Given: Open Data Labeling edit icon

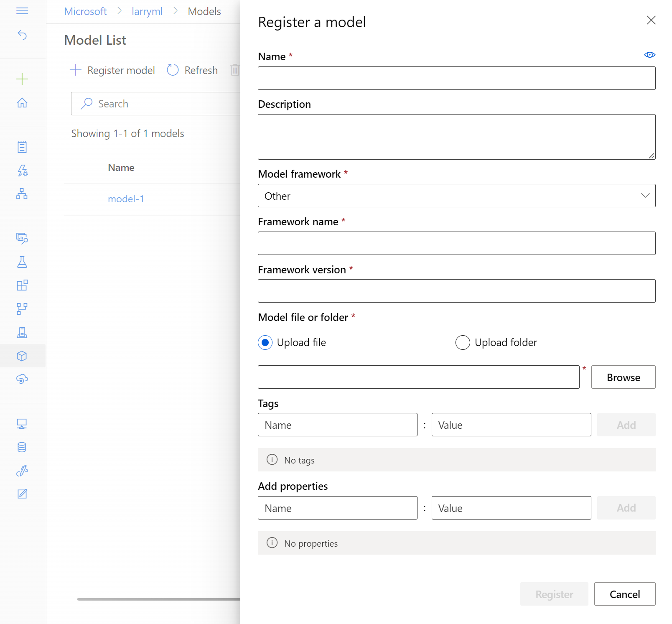Looking at the screenshot, I should click(x=22, y=494).
